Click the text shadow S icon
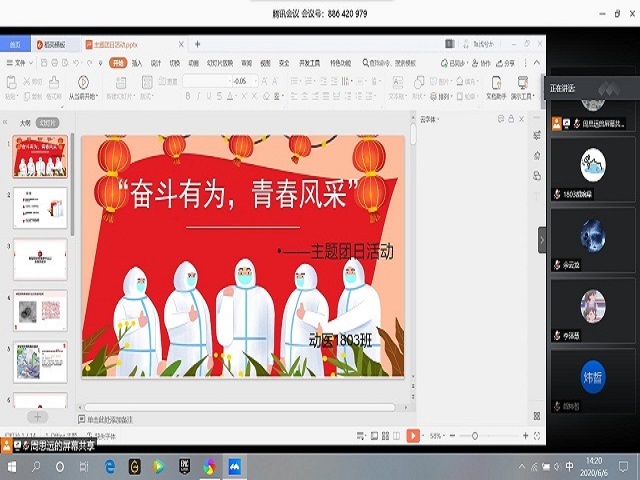The height and width of the screenshot is (480, 640). [x=219, y=96]
